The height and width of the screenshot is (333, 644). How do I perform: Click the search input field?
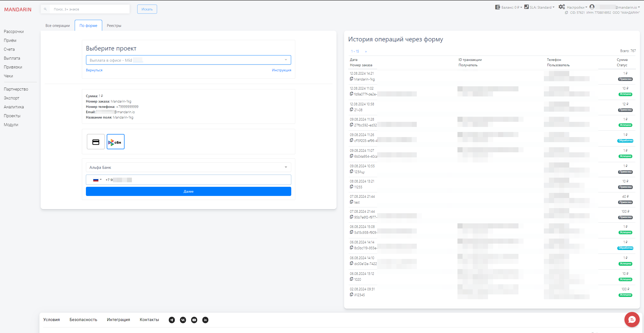[x=89, y=9]
